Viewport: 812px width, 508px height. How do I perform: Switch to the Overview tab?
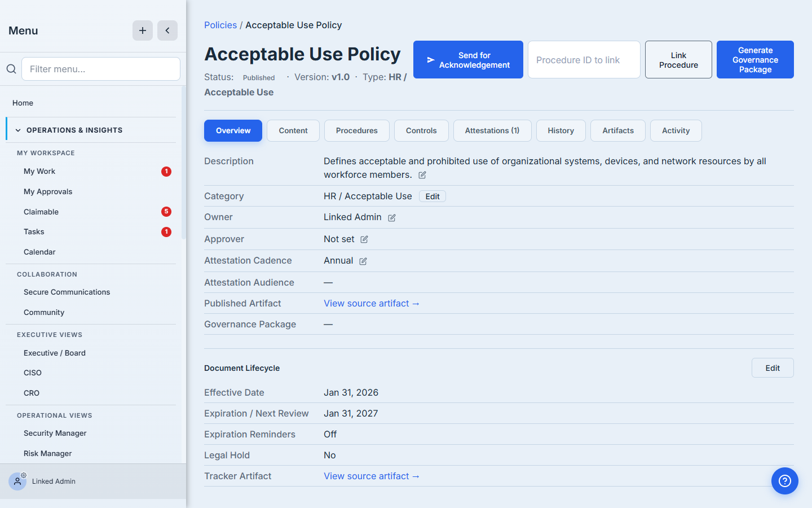233,130
